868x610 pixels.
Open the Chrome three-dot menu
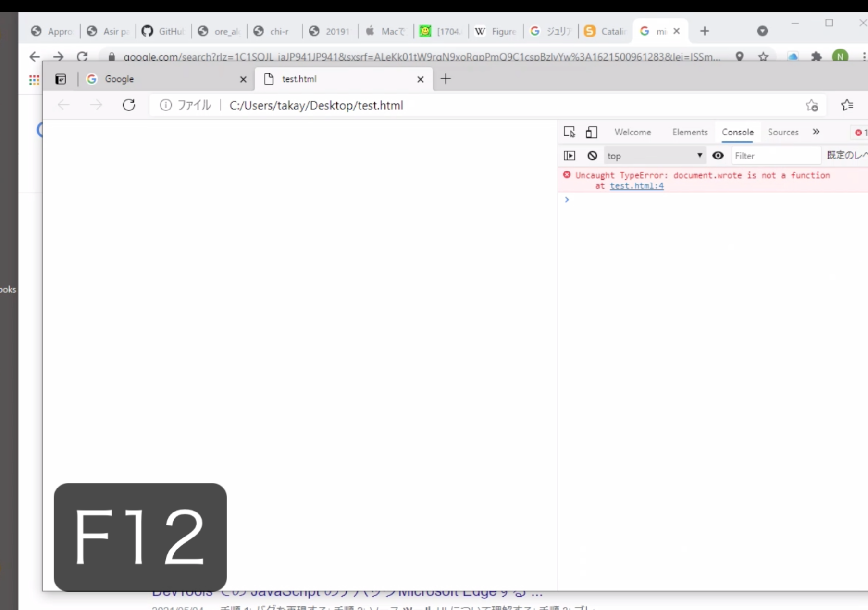pos(864,57)
